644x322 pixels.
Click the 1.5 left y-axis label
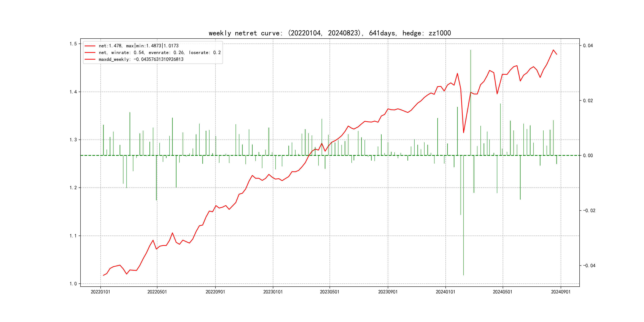[73, 44]
